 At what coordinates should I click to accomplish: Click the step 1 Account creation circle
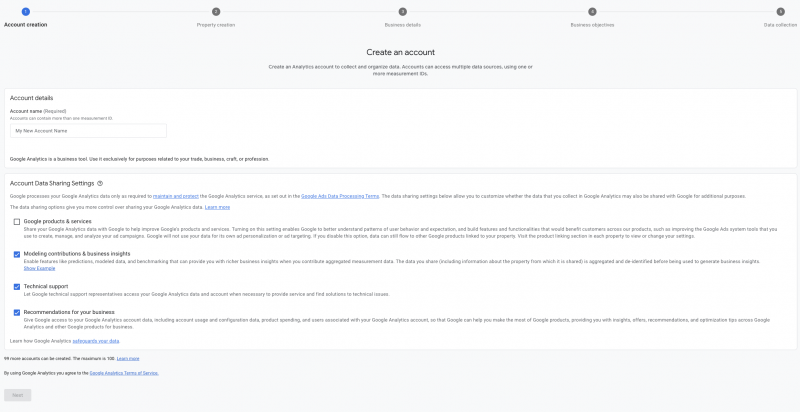(25, 11)
